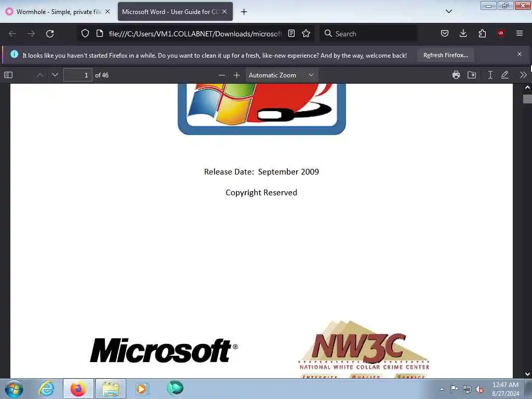Open Windows Media Player from taskbar

[x=142, y=389]
